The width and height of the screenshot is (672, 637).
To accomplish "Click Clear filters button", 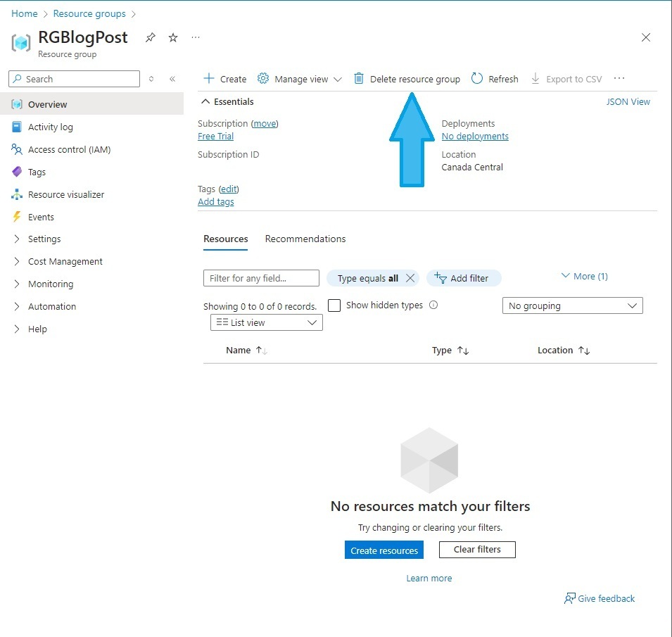I will click(477, 550).
